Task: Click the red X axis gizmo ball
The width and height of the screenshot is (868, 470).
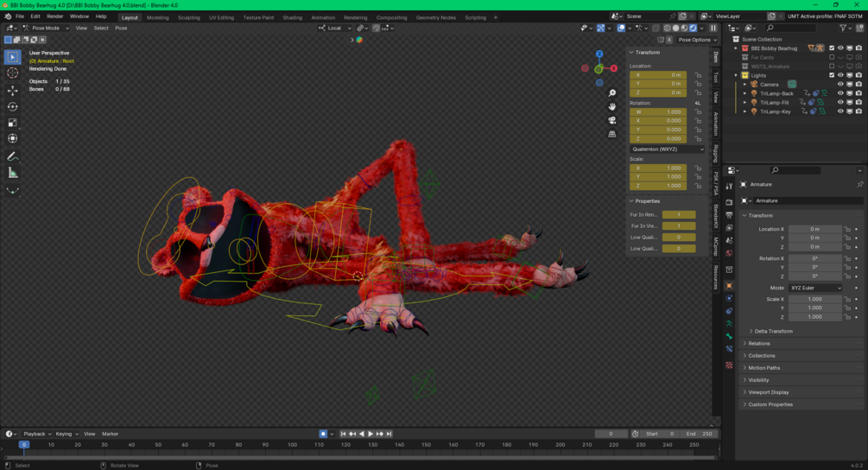Action: (614, 68)
